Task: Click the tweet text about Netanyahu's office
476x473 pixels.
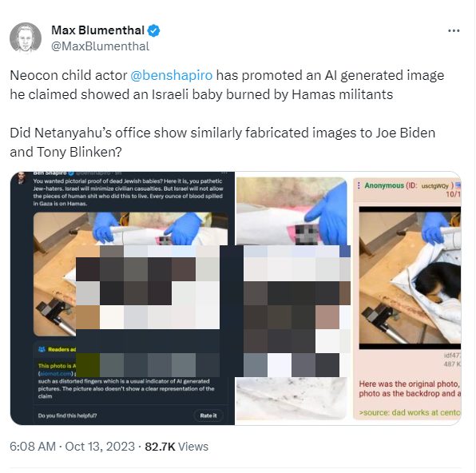Action: coord(223,142)
